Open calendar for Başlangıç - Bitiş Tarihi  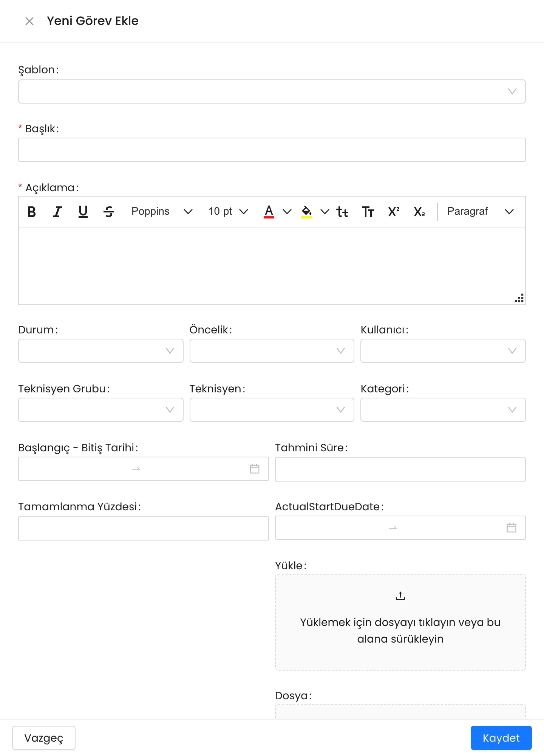point(255,469)
